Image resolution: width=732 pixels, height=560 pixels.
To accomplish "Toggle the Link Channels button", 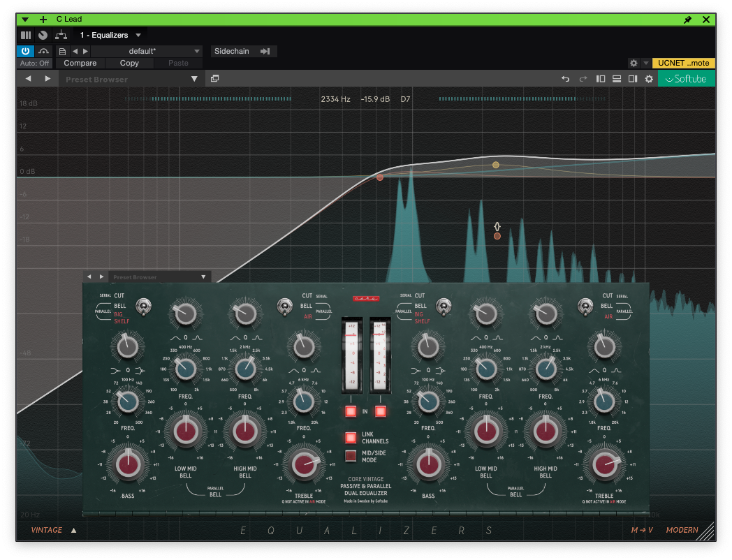I will tap(351, 437).
